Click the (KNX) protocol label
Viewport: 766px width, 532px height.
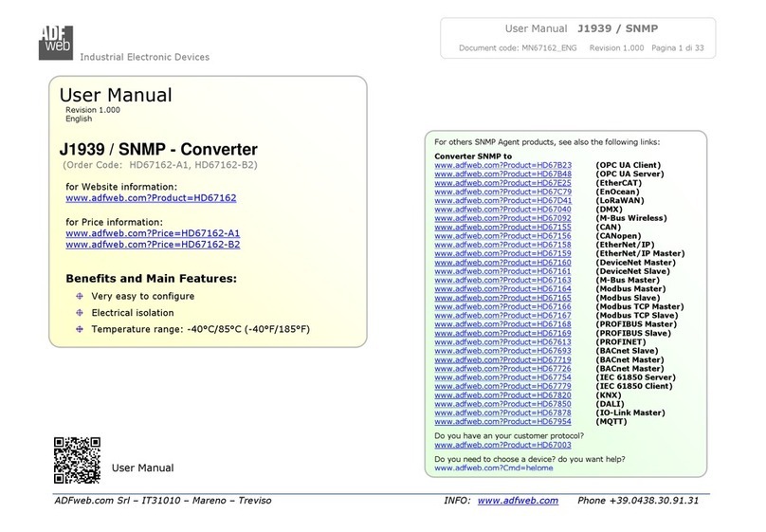pyautogui.click(x=609, y=395)
